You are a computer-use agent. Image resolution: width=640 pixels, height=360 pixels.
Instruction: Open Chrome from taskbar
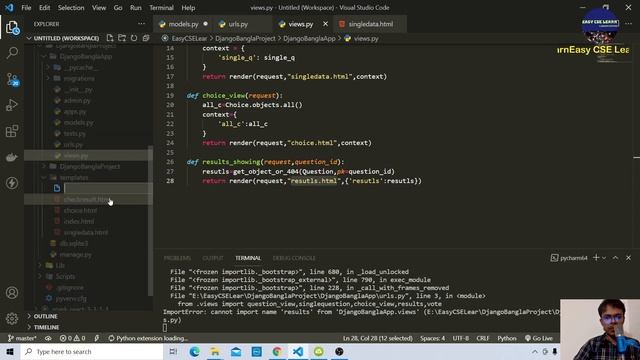pos(277,351)
